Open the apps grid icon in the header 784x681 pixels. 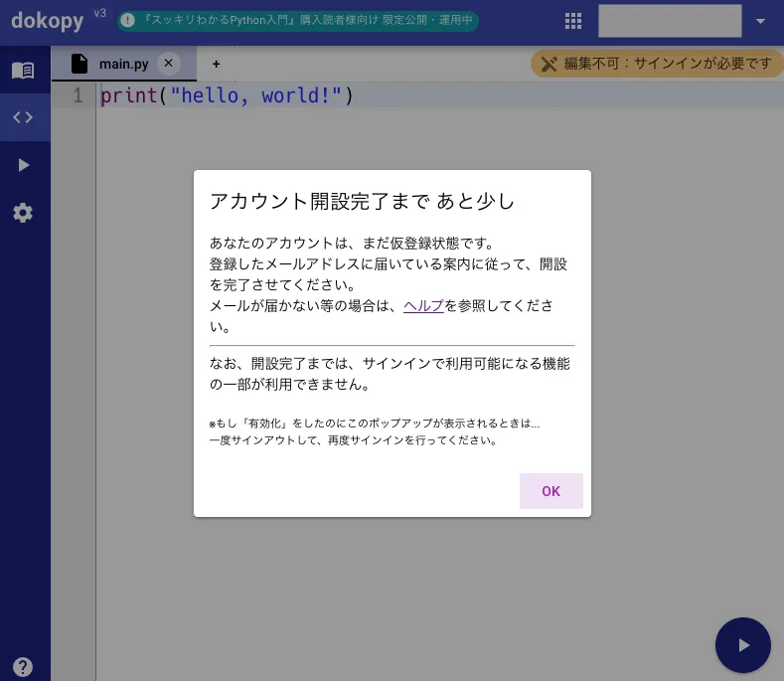[x=573, y=21]
